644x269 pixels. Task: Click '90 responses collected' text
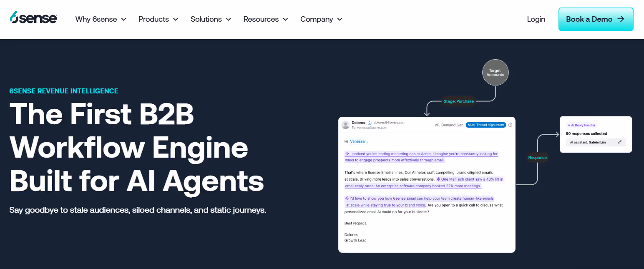[x=586, y=134]
